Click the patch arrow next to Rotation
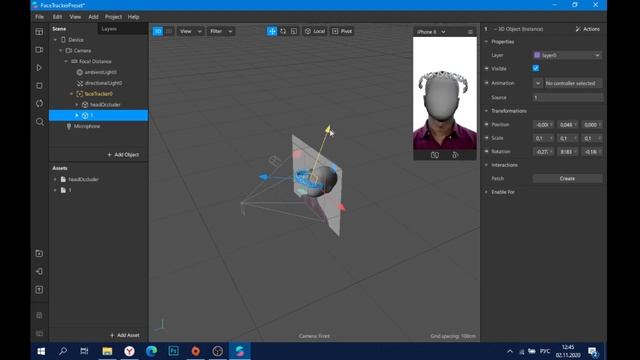640x360 pixels. tap(486, 151)
